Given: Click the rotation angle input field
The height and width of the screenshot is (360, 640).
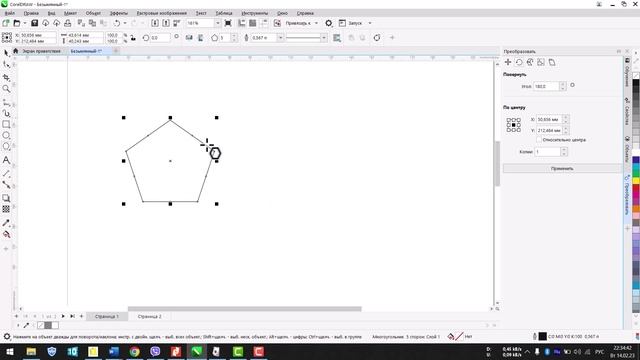Looking at the screenshot, I should [x=547, y=87].
